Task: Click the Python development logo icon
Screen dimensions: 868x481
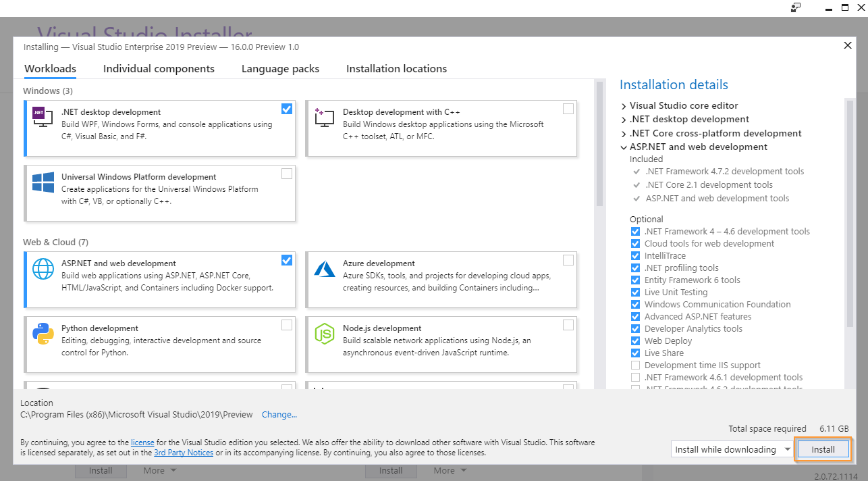Action: tap(43, 334)
